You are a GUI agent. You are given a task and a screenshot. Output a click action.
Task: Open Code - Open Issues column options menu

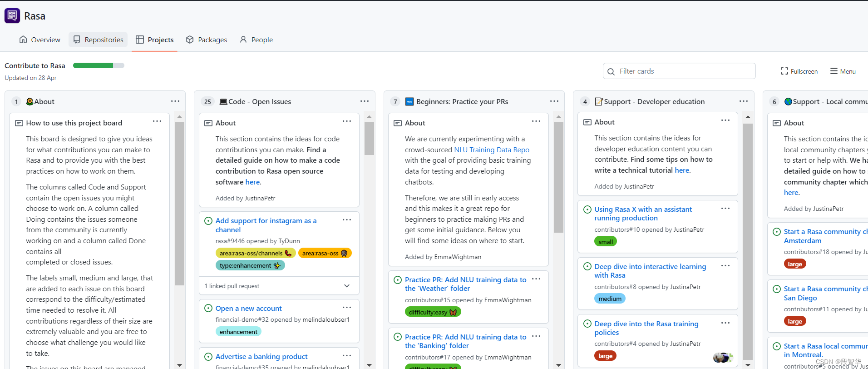click(x=365, y=101)
